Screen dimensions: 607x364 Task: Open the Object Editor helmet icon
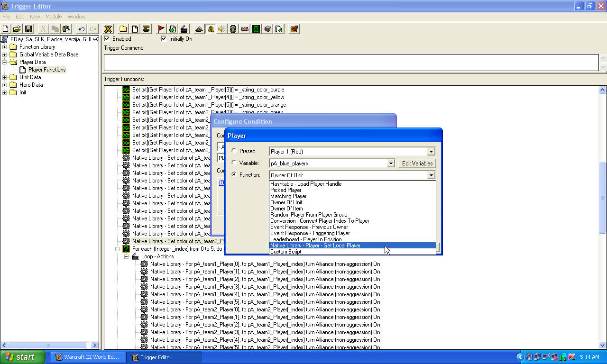pos(233,29)
